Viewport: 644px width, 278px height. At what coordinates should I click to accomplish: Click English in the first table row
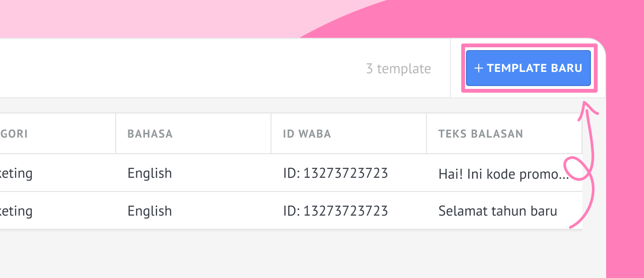(x=150, y=173)
